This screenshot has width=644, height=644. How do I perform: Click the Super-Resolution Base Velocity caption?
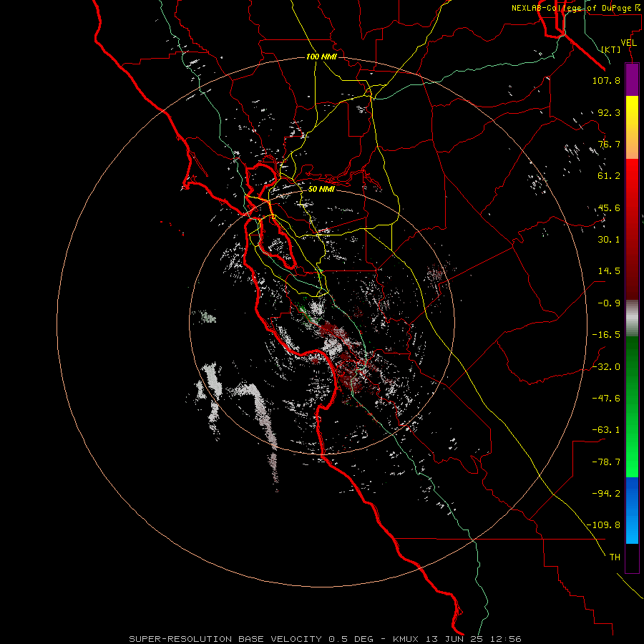tap(325, 639)
